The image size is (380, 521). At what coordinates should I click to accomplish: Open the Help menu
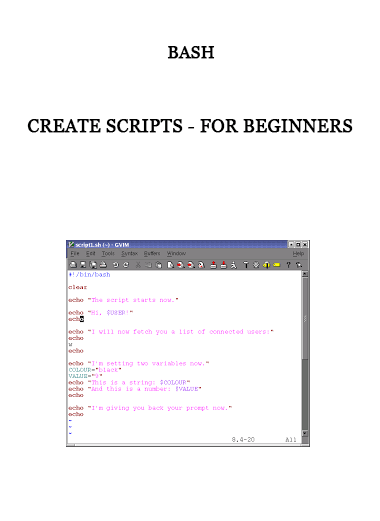pyautogui.click(x=298, y=254)
